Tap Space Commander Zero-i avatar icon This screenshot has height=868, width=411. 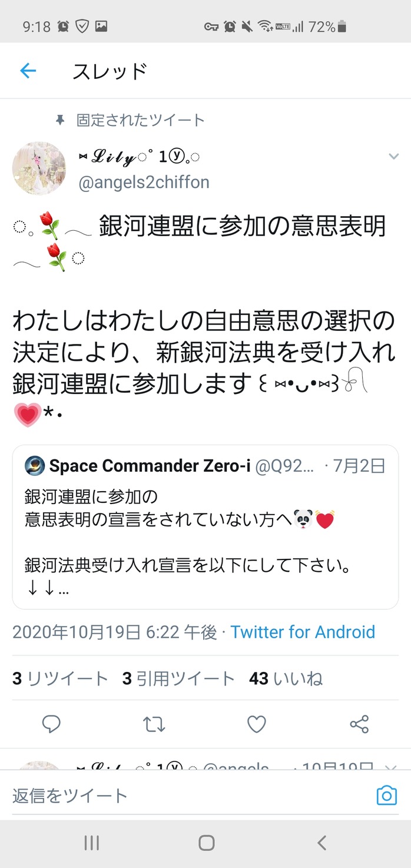click(35, 466)
